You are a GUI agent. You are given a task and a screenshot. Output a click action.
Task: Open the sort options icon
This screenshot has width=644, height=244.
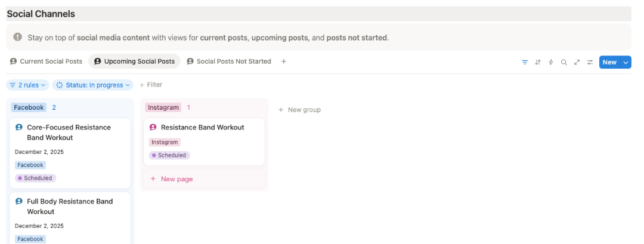pos(538,62)
